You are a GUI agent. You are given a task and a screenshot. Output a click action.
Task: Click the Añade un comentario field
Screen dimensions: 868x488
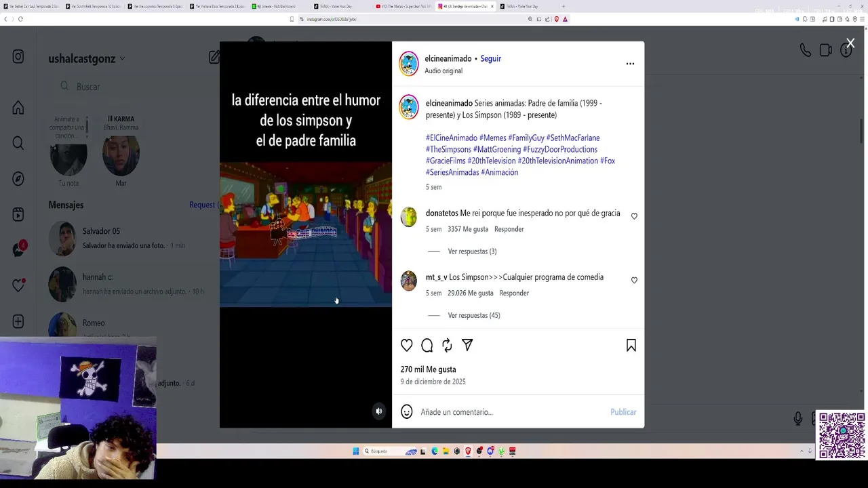512,412
